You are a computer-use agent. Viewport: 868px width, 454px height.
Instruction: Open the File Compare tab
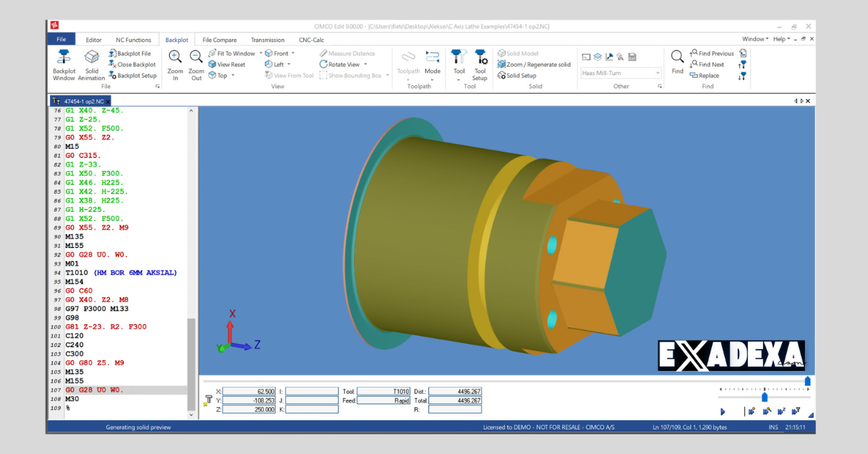219,40
